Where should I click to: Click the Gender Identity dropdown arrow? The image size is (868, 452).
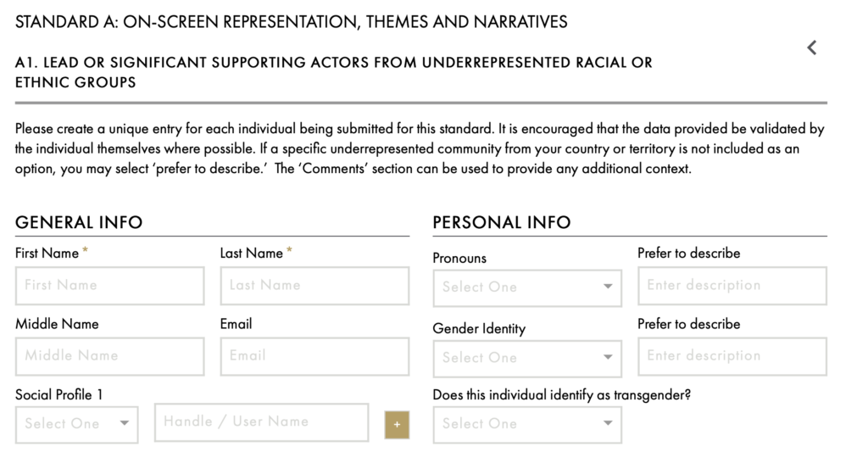pyautogui.click(x=608, y=357)
